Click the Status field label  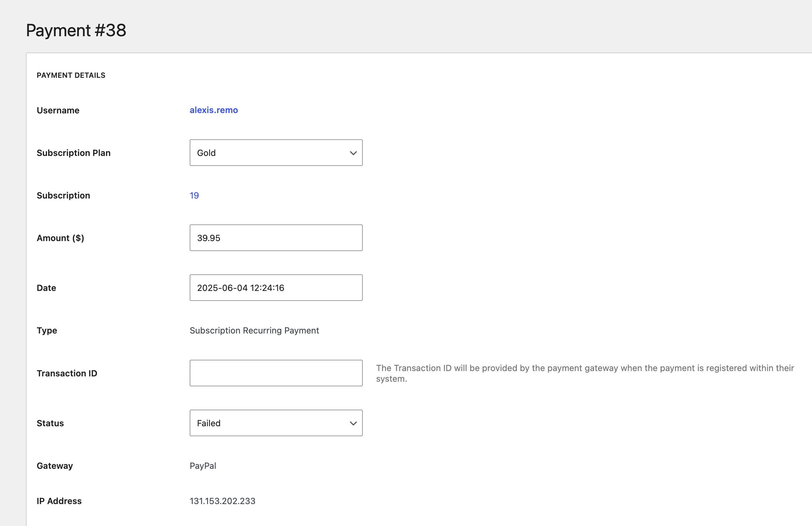50,423
